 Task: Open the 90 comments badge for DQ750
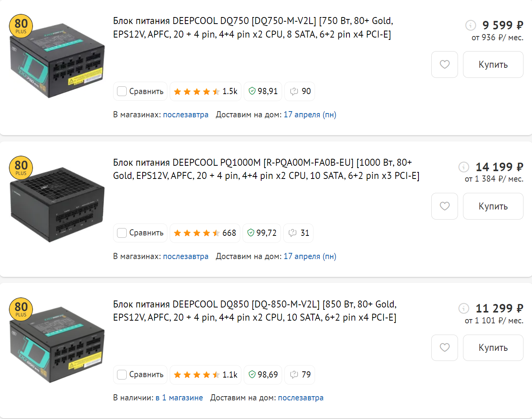(x=300, y=91)
